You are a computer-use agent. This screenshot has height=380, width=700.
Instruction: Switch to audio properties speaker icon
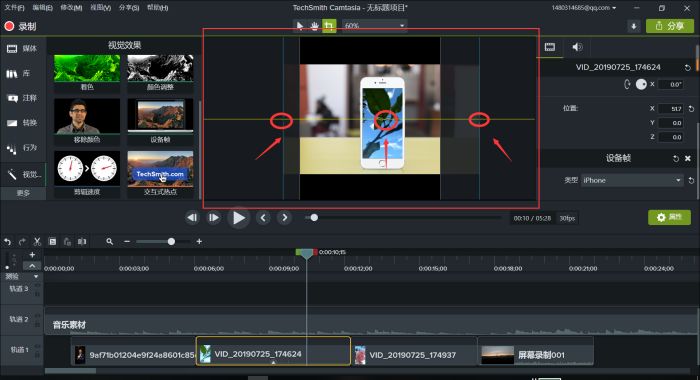click(577, 47)
